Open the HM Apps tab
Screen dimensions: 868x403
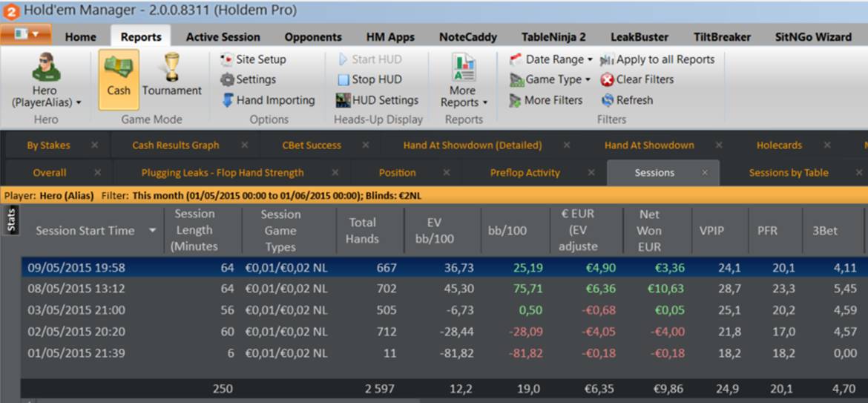[390, 37]
